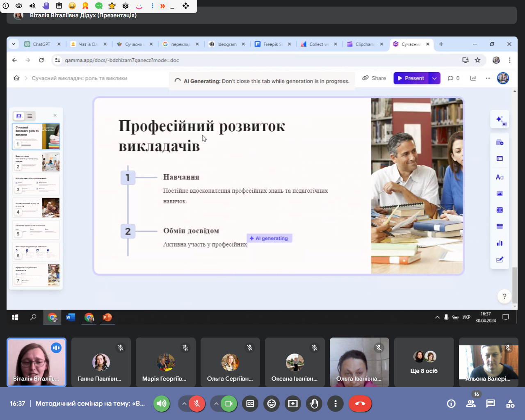Expand video settings arrow beside camera
525x420 pixels.
pos(216,404)
